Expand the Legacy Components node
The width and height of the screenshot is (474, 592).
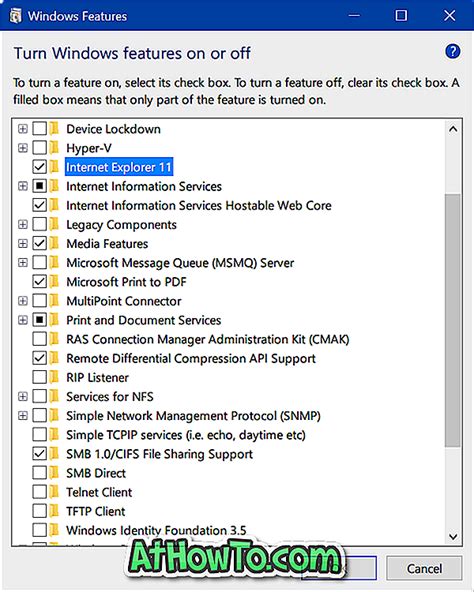23,224
